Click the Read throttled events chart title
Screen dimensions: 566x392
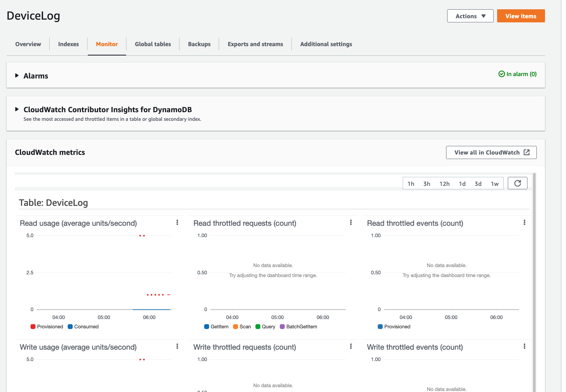point(415,223)
